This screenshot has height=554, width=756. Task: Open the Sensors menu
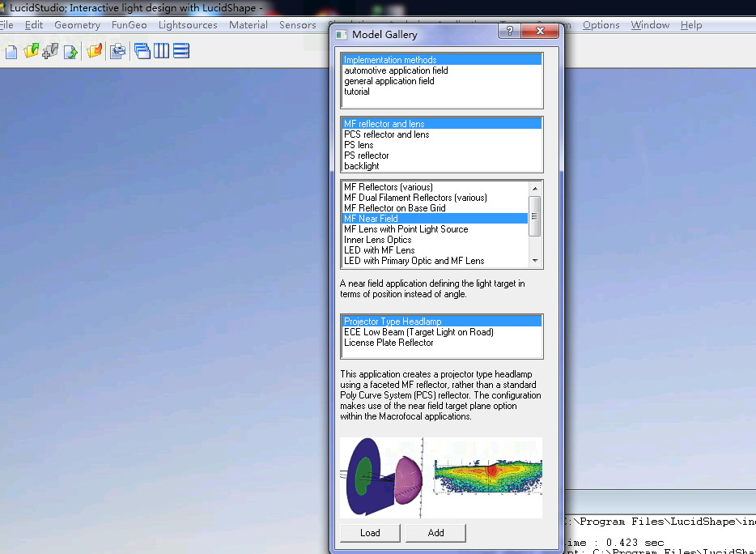pyautogui.click(x=298, y=25)
